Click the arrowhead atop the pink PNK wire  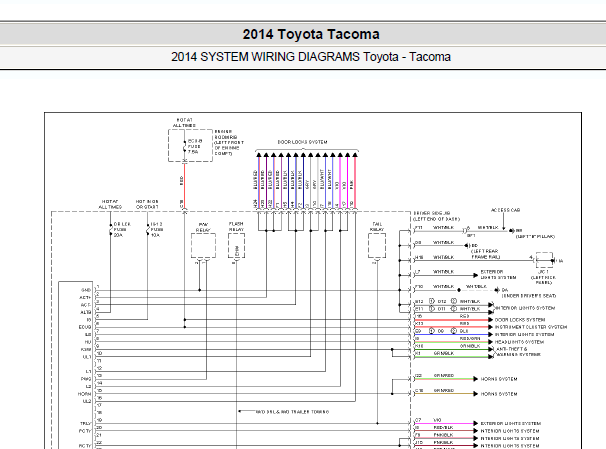(355, 155)
